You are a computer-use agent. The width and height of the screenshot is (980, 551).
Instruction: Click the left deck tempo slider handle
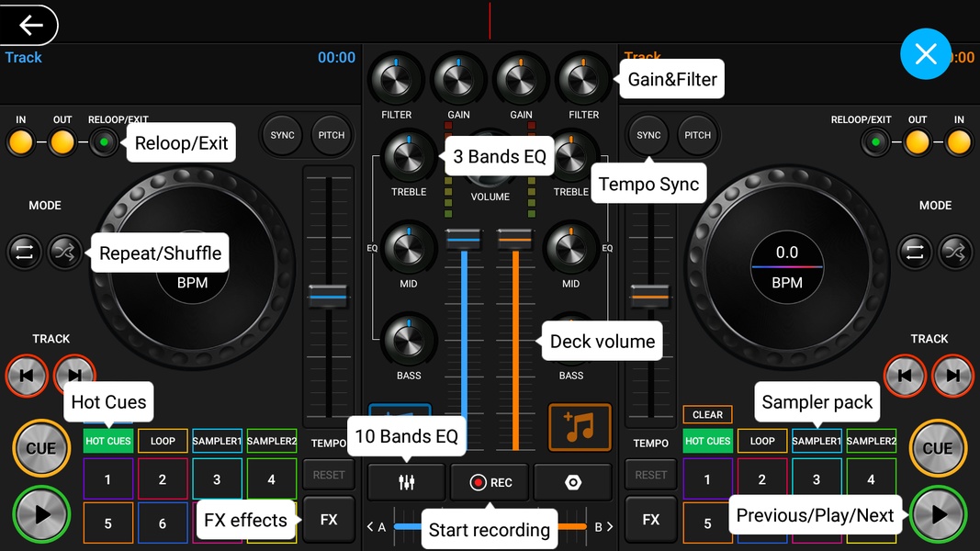[328, 298]
